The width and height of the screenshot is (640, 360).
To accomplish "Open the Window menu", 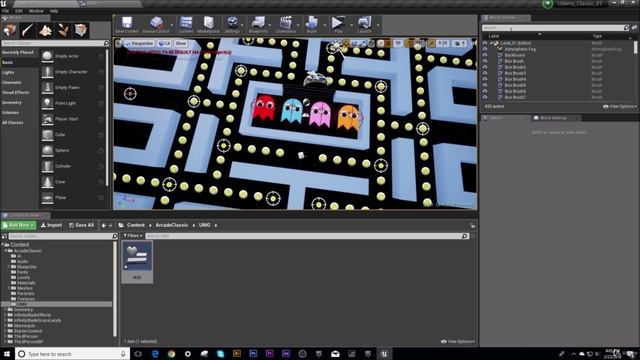I will click(x=36, y=11).
